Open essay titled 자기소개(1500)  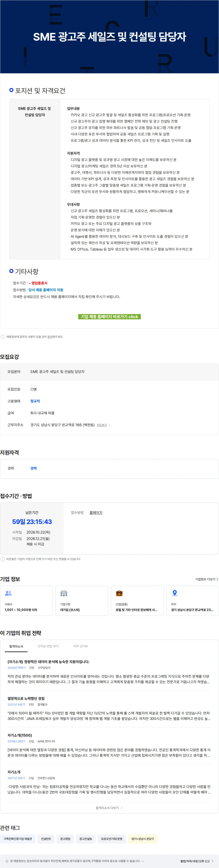tap(20, 735)
